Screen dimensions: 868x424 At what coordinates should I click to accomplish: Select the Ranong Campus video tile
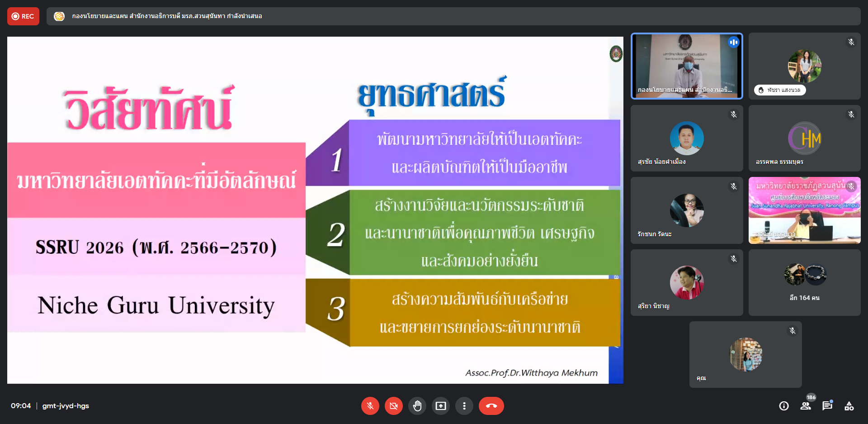(804, 210)
